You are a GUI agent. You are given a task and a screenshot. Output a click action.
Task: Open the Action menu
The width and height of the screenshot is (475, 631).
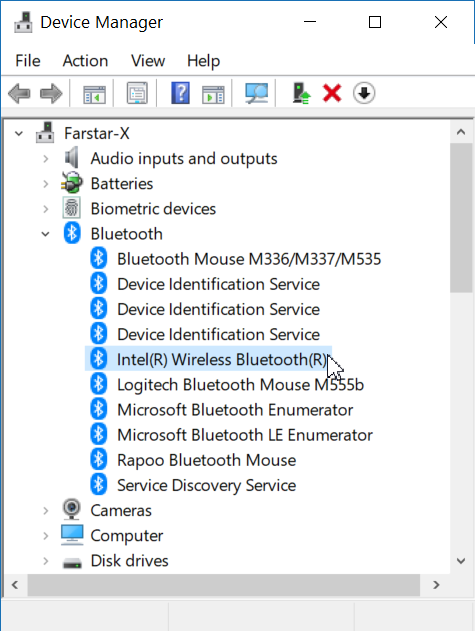(85, 61)
